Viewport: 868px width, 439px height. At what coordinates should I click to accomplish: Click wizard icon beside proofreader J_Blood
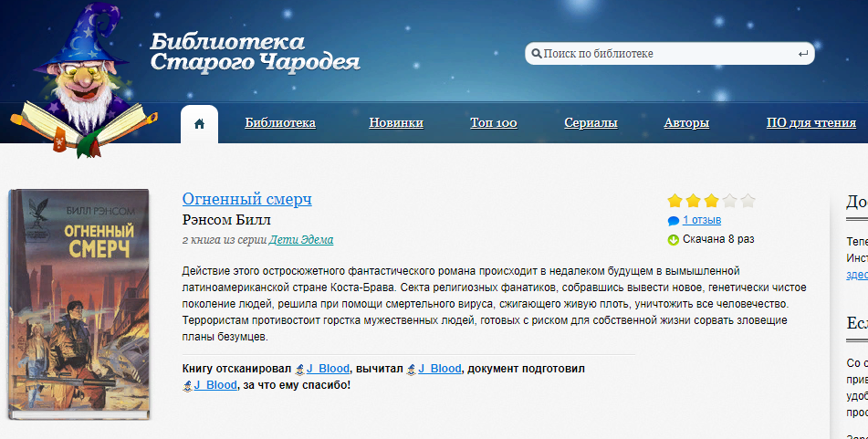[412, 370]
